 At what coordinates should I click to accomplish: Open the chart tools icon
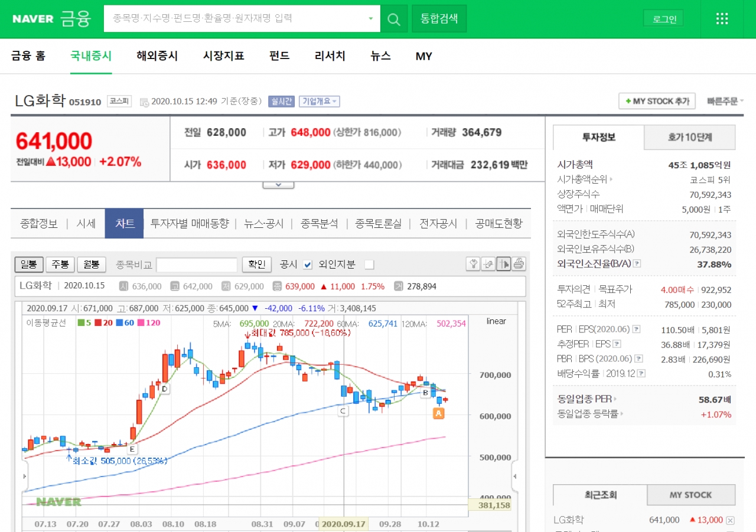(x=473, y=264)
